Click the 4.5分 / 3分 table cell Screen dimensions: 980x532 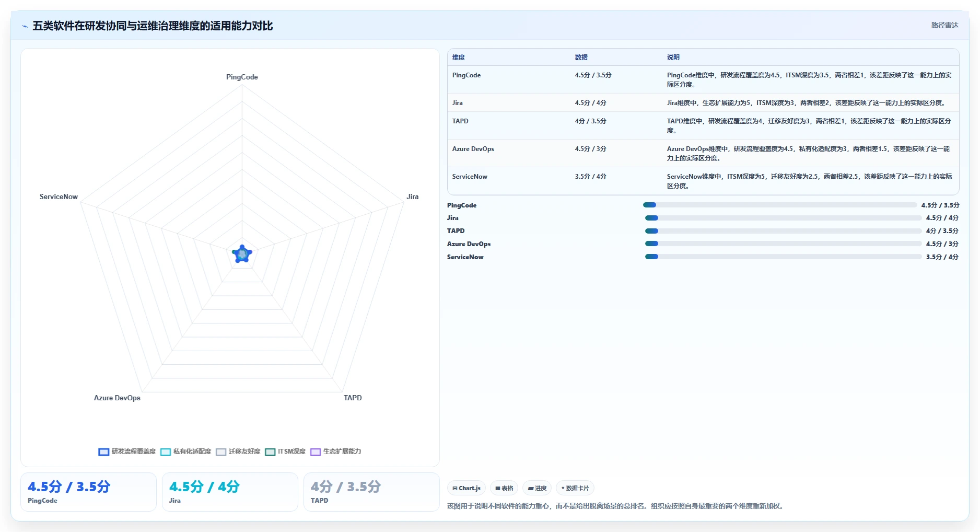(x=591, y=149)
